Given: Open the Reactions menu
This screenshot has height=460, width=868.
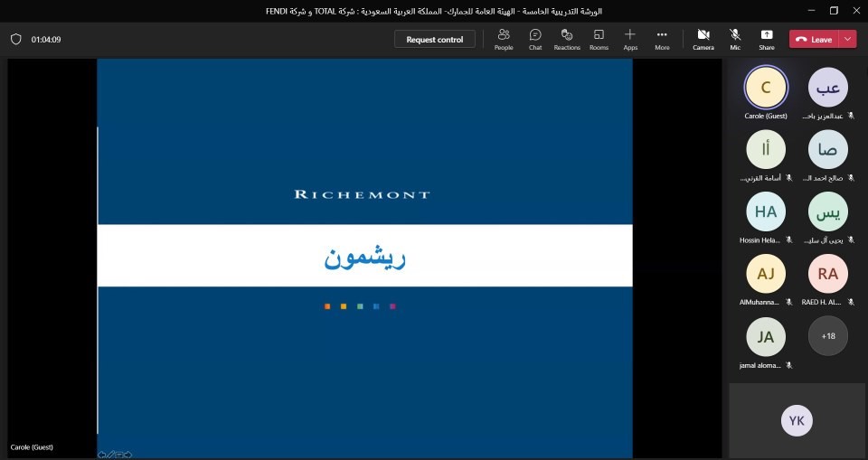Looking at the screenshot, I should point(567,39).
